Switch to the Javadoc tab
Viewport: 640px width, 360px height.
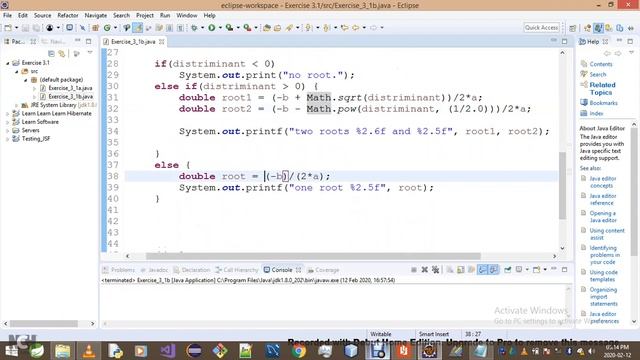pyautogui.click(x=154, y=270)
